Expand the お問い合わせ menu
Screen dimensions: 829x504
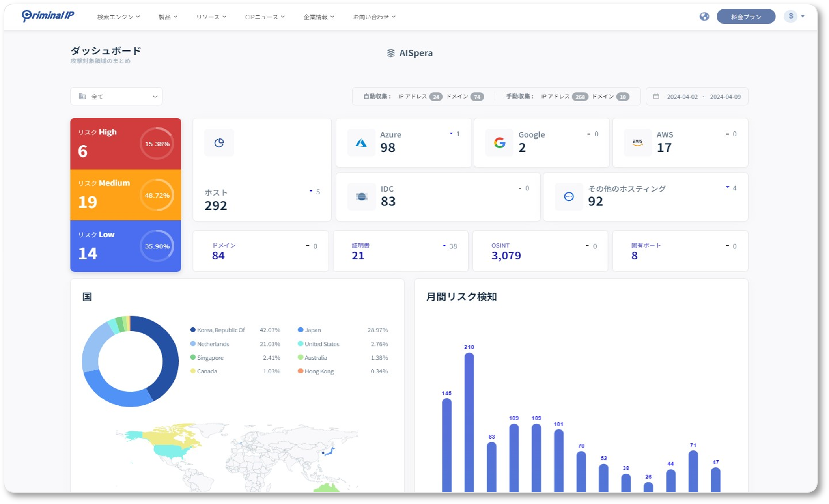[x=374, y=17]
